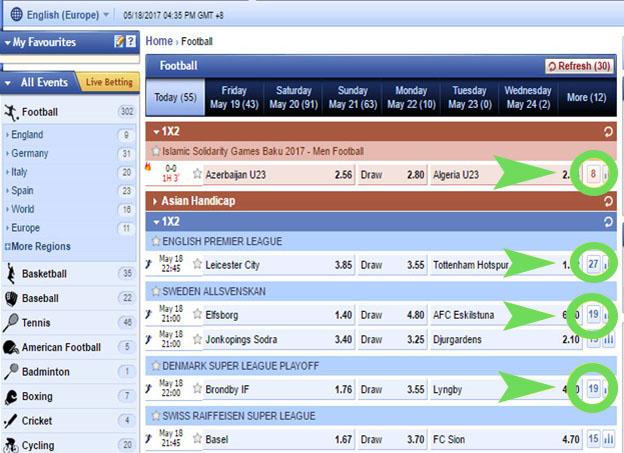Select the Tuesday May 23 tab
The width and height of the screenshot is (624, 453).
tap(470, 97)
